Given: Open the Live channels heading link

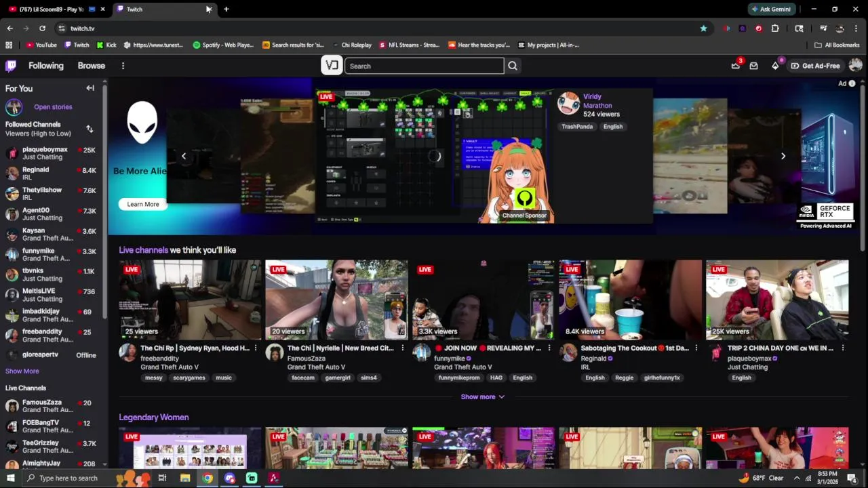Looking at the screenshot, I should 143,250.
